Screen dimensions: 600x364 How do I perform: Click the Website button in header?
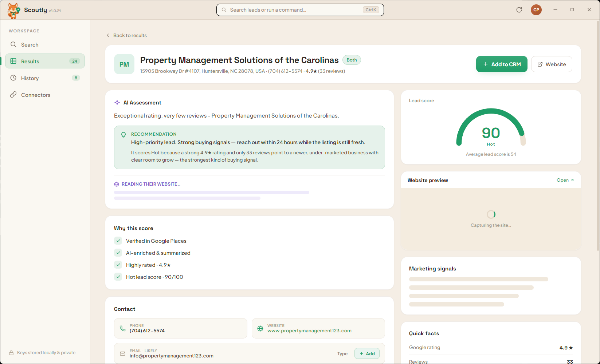click(552, 64)
